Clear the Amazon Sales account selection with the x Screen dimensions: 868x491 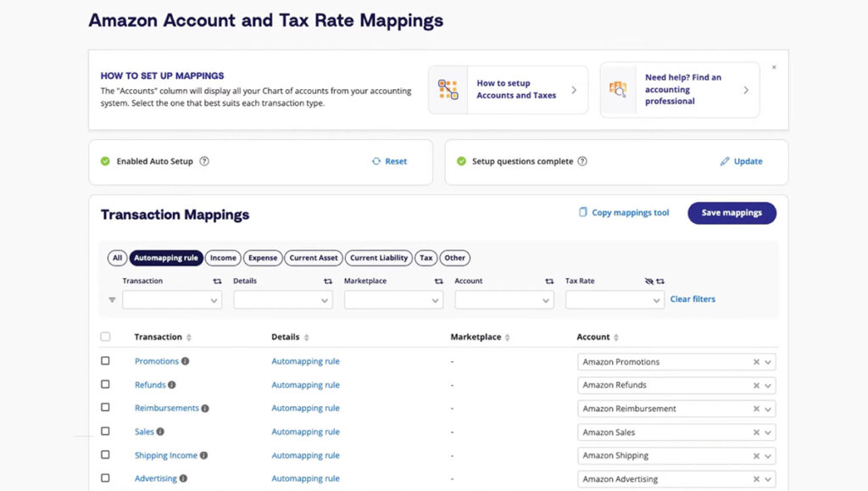point(755,432)
